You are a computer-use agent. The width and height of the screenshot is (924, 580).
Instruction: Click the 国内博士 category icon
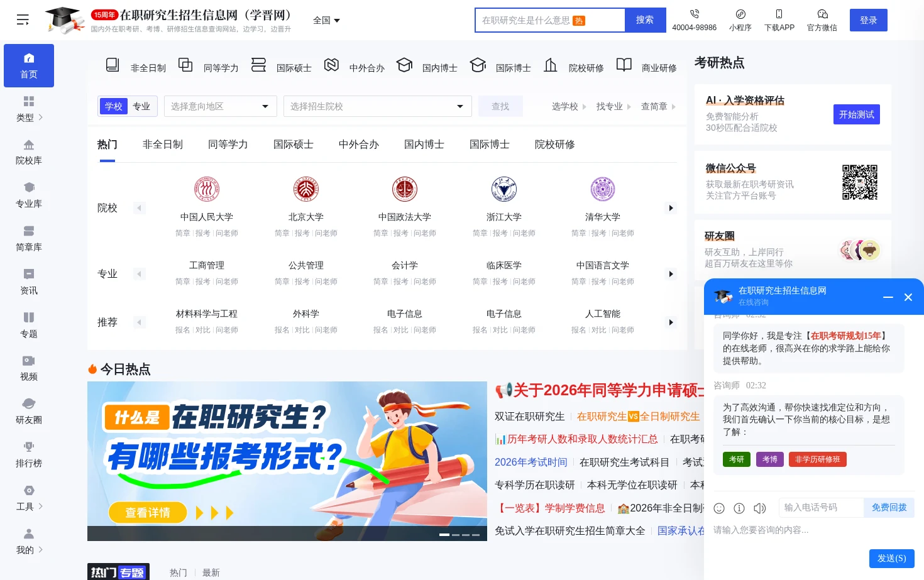click(x=404, y=65)
